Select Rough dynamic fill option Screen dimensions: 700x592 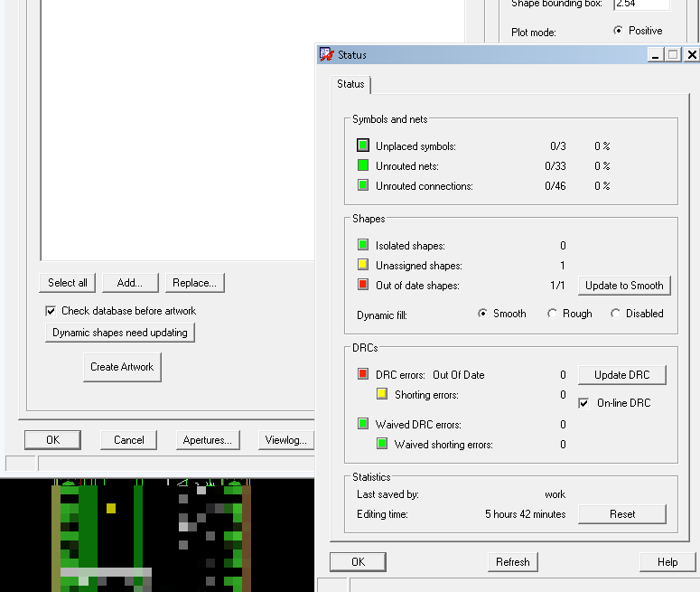point(553,314)
